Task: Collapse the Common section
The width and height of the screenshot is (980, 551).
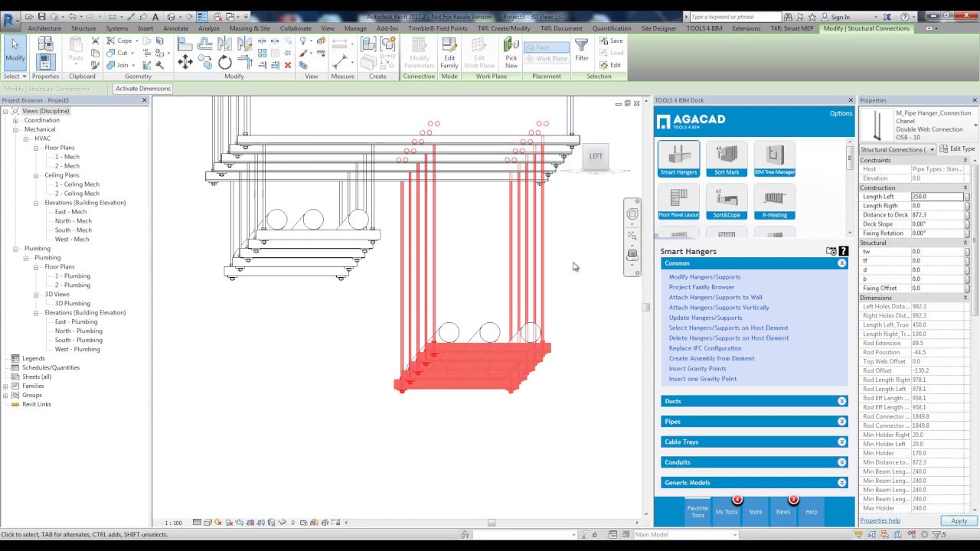Action: pyautogui.click(x=842, y=263)
